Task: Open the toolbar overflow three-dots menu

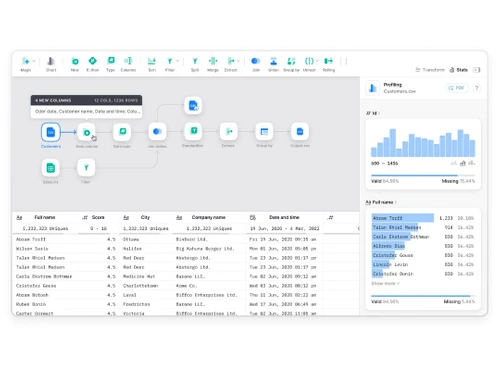Action: pos(346,62)
